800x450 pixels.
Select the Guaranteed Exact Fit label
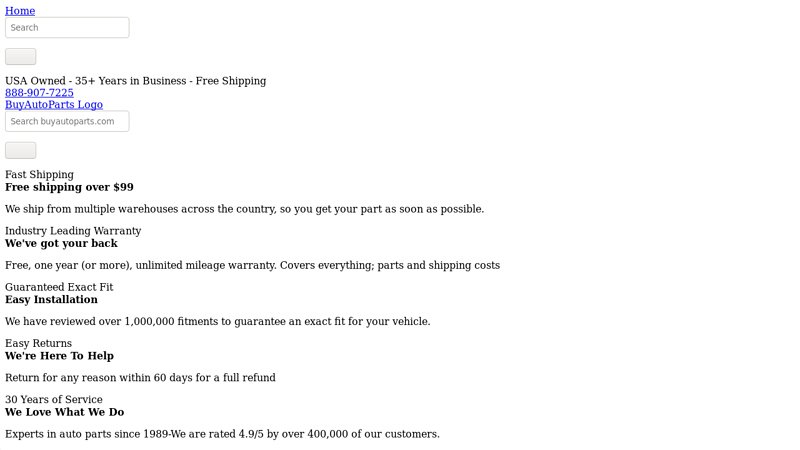59,287
